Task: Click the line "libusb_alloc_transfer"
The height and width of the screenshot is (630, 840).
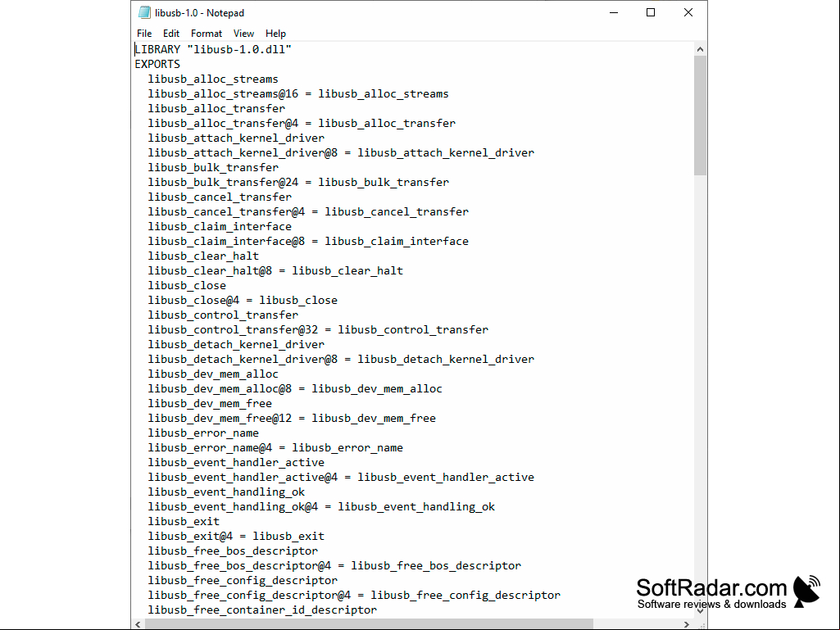Action: coord(216,109)
